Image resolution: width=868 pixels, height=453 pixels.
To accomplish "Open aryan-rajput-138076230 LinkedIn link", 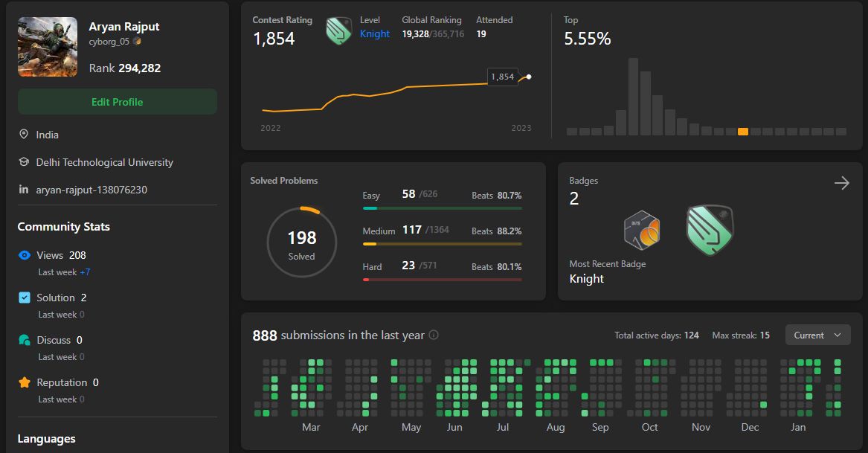I will click(x=91, y=190).
